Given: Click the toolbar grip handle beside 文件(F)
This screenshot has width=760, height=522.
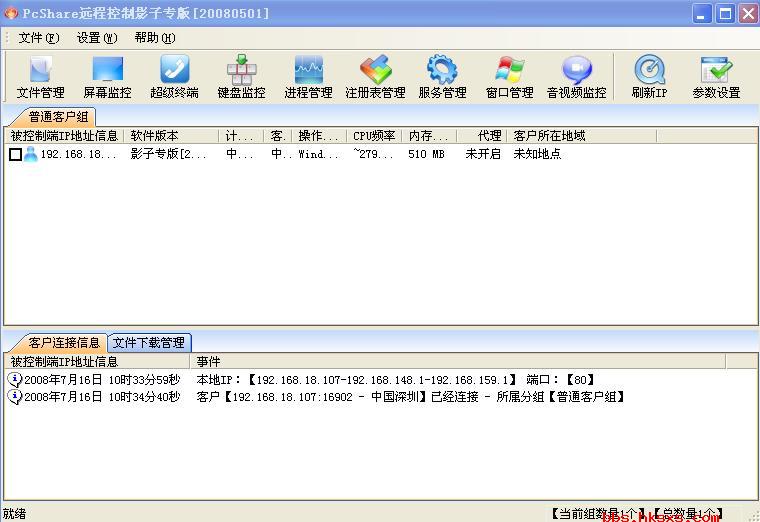Looking at the screenshot, I should pyautogui.click(x=7, y=38).
